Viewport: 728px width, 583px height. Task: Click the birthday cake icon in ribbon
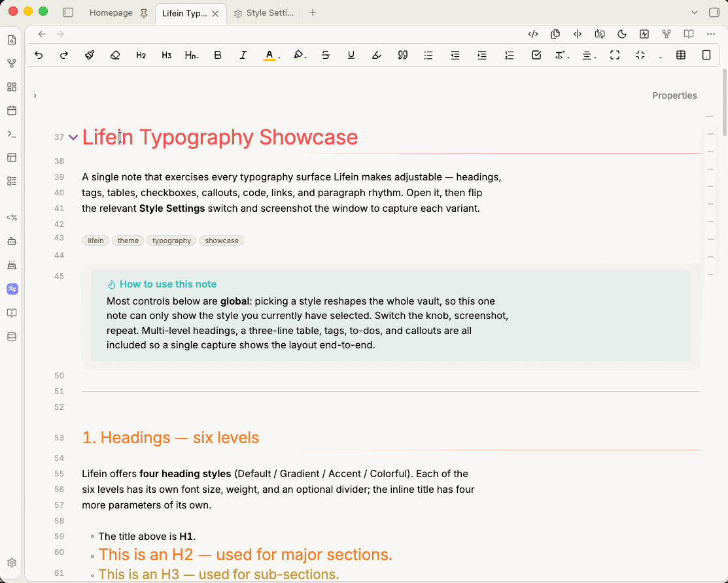click(12, 265)
